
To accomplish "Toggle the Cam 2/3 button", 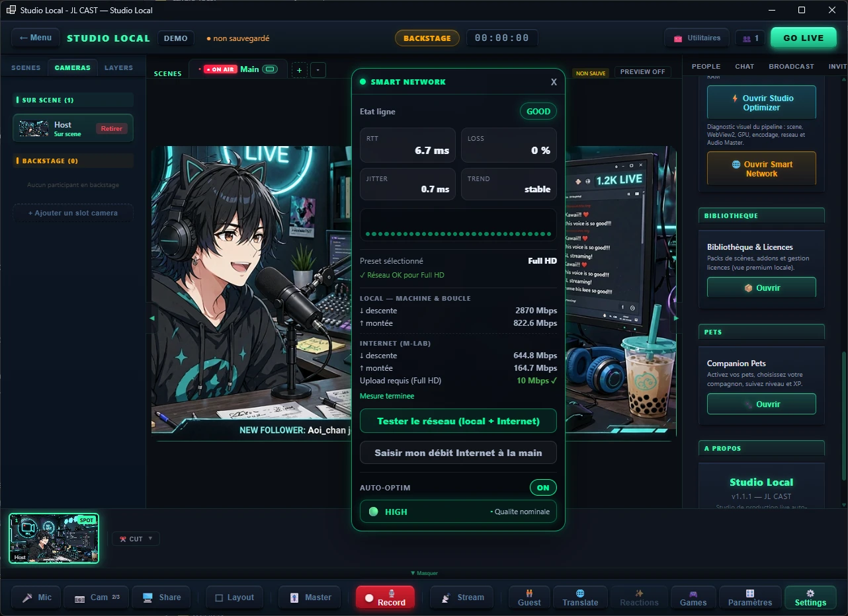I will [97, 597].
